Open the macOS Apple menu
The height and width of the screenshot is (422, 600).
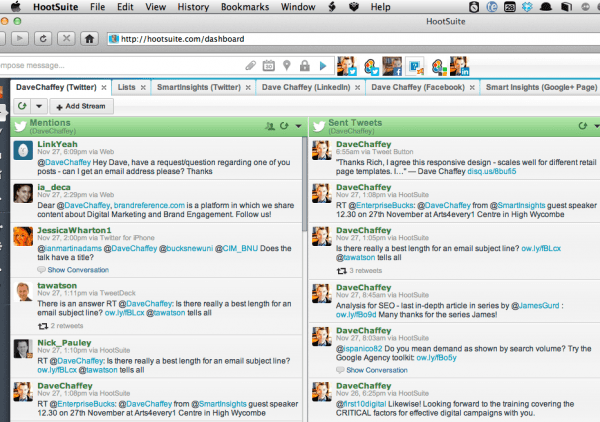click(15, 7)
